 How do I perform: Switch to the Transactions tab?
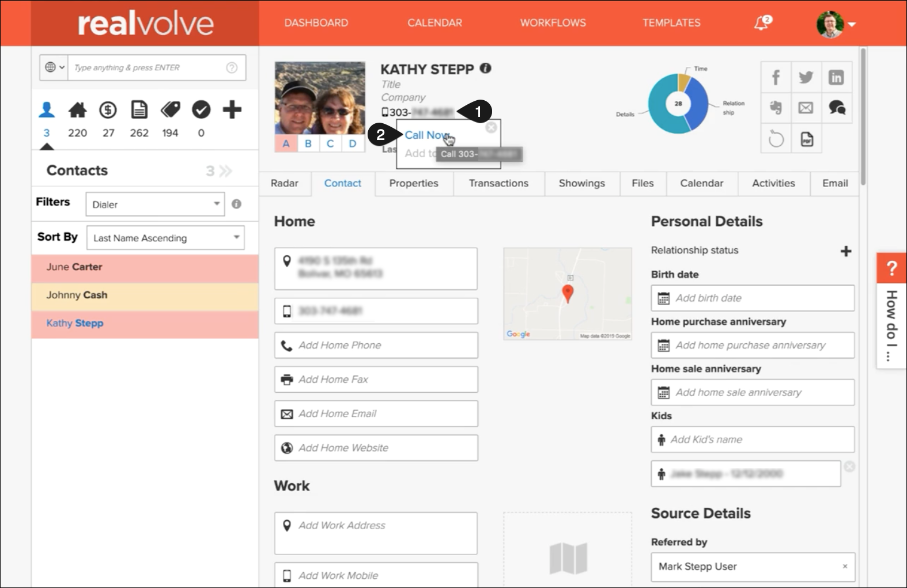pyautogui.click(x=498, y=183)
